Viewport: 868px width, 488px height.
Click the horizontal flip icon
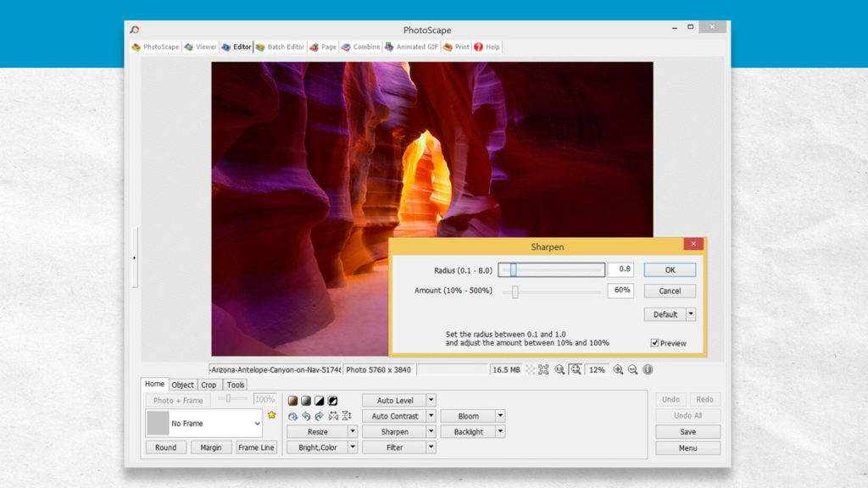pos(333,415)
